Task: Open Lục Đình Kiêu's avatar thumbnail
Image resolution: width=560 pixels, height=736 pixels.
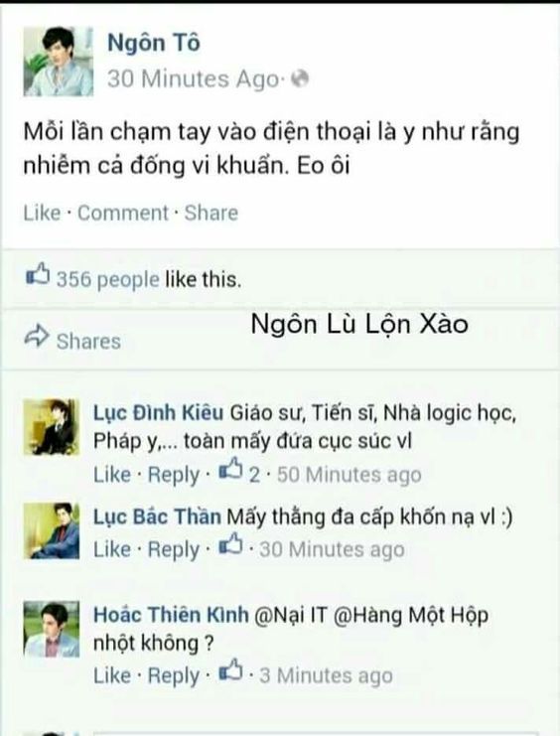Action: click(x=52, y=427)
